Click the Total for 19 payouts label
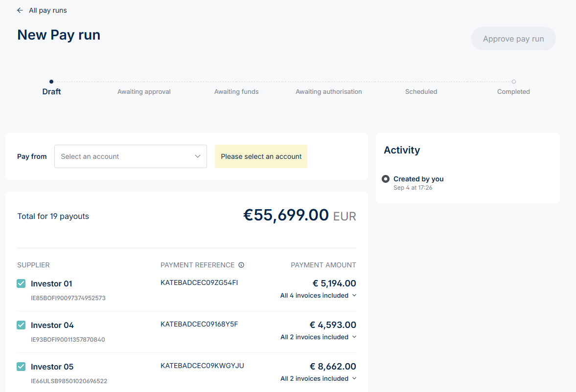576x392 pixels. 53,216
